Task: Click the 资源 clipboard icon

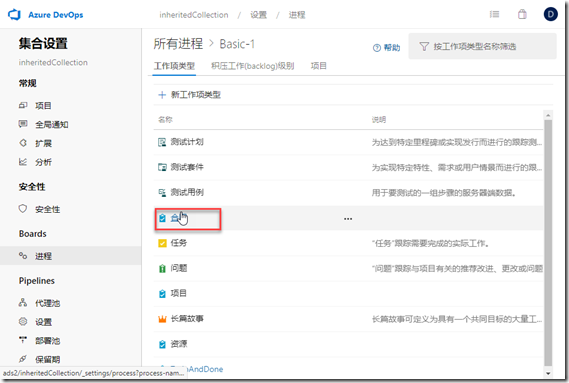Action: pos(162,344)
